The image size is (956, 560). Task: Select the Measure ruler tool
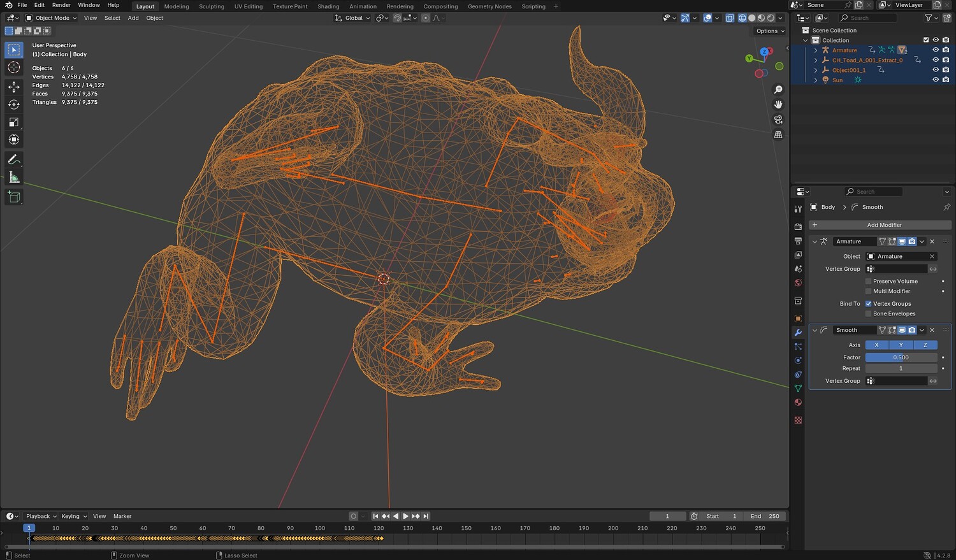[13, 178]
